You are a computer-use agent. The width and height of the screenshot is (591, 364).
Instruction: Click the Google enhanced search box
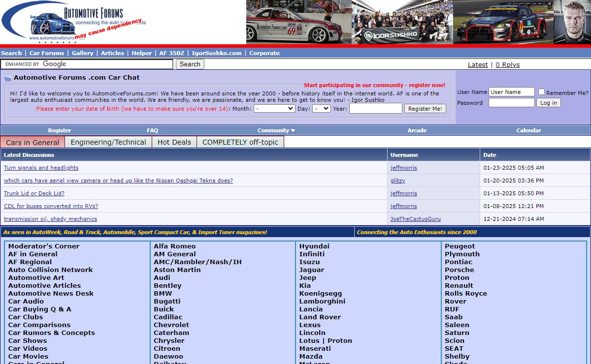click(x=87, y=64)
